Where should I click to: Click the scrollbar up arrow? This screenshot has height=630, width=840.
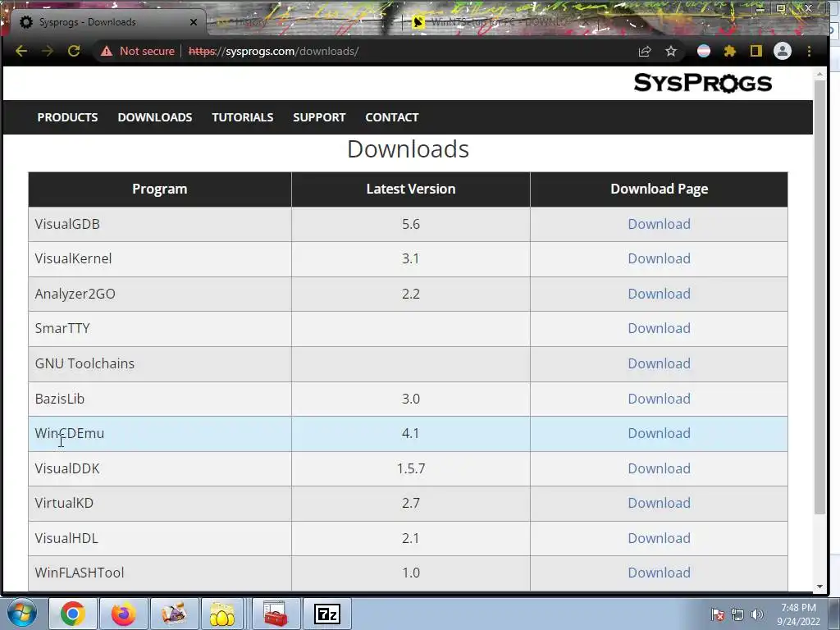[819, 74]
